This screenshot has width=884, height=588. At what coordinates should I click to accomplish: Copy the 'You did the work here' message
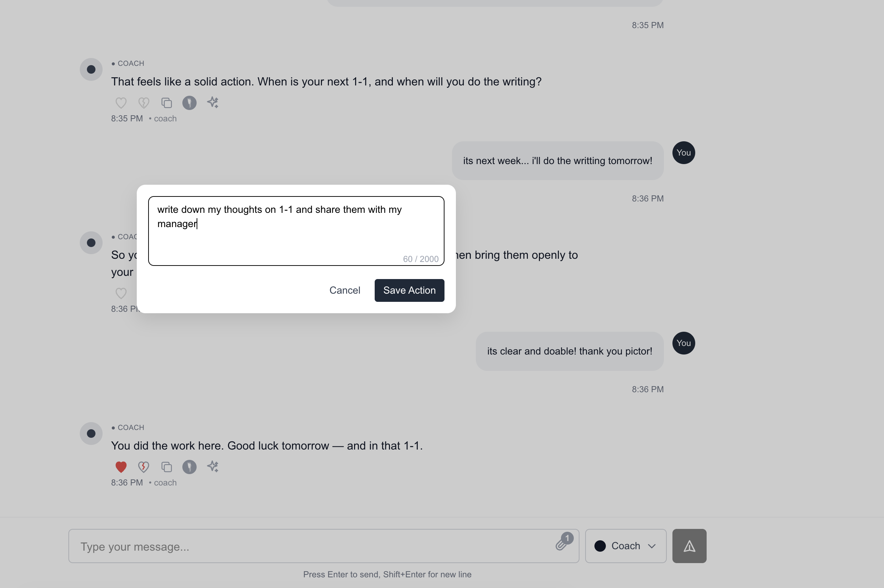(166, 467)
